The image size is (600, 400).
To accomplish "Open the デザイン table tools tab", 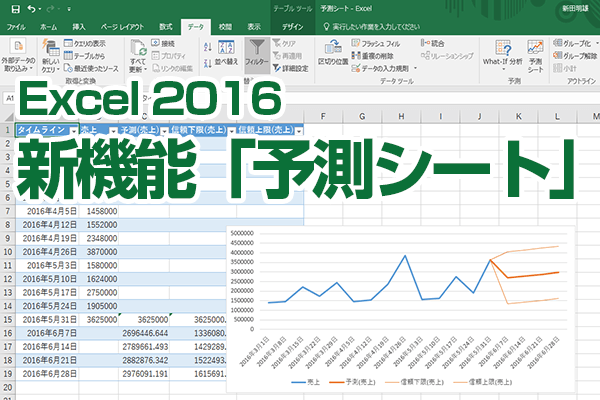I will point(292,27).
